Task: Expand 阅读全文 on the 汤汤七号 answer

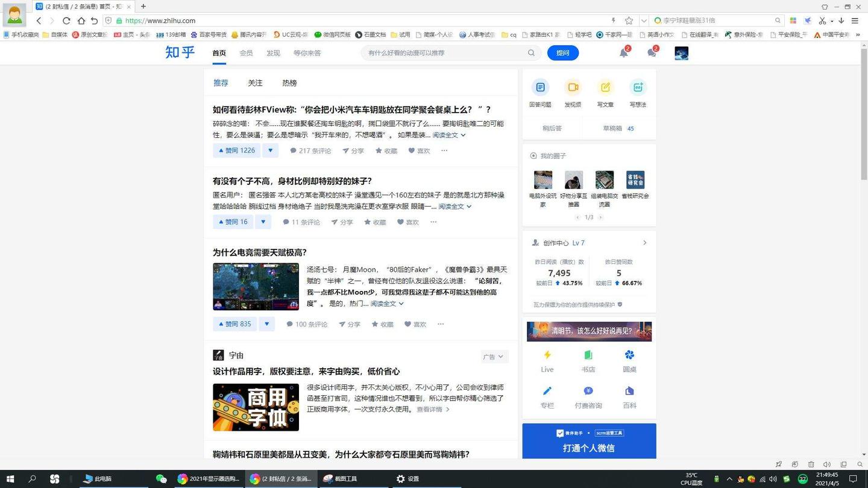Action: [387, 304]
